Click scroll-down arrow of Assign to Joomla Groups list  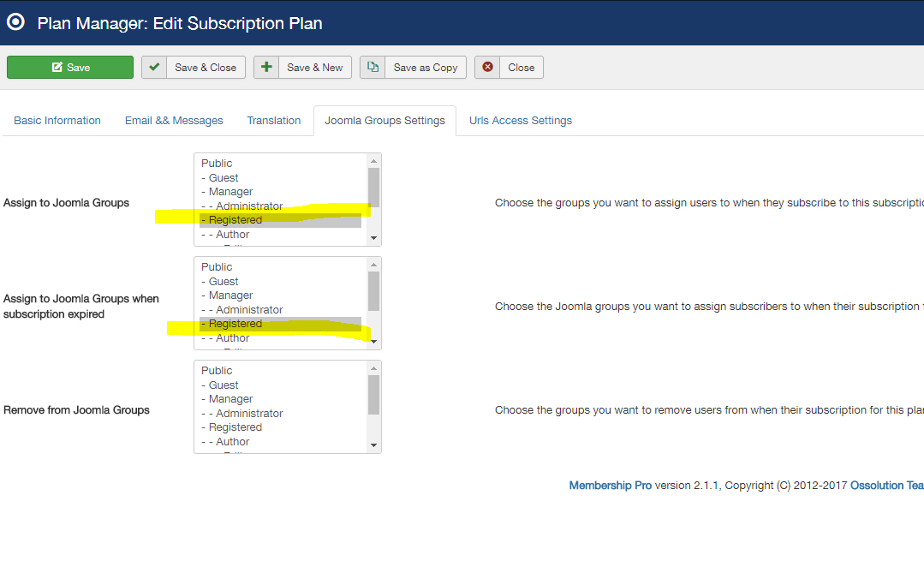373,238
